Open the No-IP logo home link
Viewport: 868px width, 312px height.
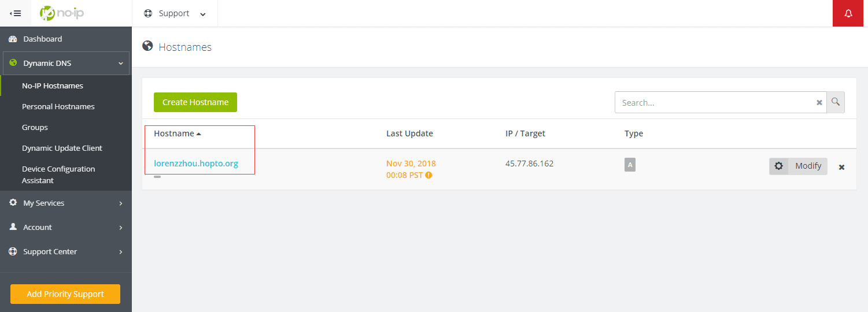click(62, 13)
